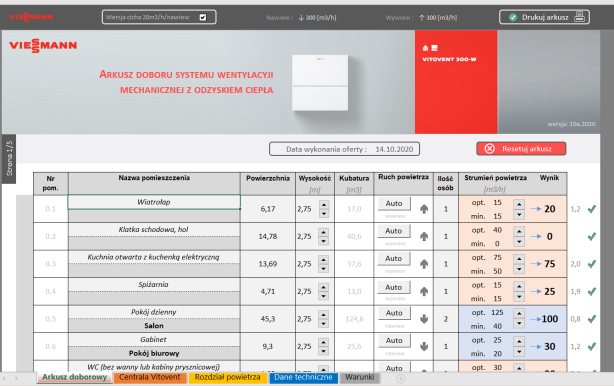Click green checkmark for Pokój dzienny row
Screen dimensions: 614x386
tap(592, 319)
